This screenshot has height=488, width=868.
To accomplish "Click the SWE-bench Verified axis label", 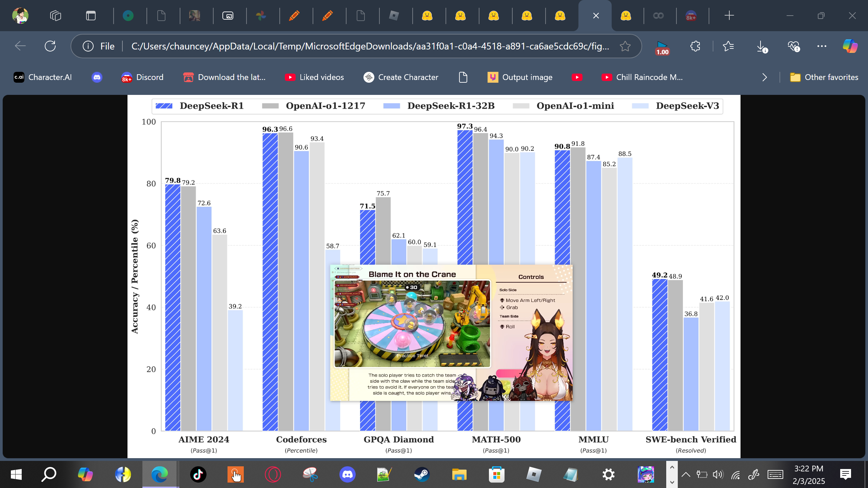I will [691, 440].
